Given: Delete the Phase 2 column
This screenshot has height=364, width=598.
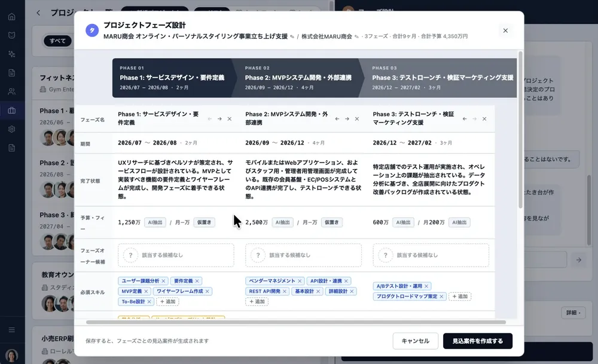Looking at the screenshot, I should pos(357,119).
